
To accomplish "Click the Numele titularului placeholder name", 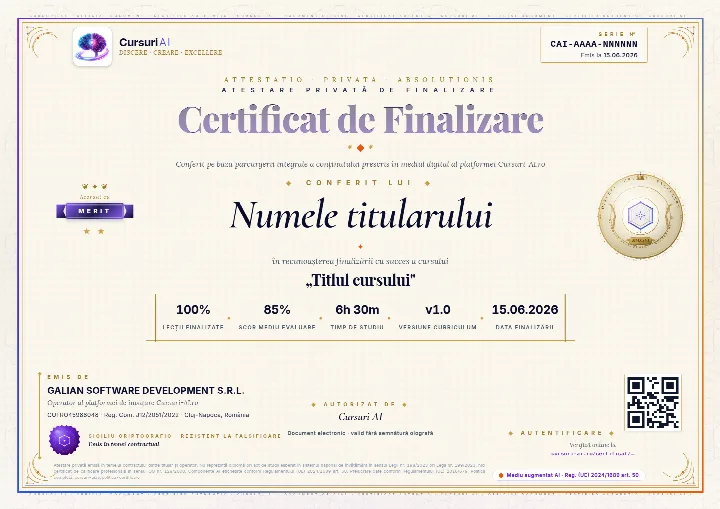I will tap(361, 215).
